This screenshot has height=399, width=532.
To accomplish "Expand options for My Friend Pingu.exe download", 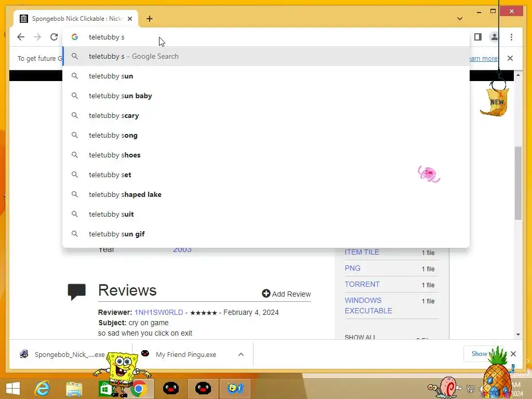I will pyautogui.click(x=241, y=354).
